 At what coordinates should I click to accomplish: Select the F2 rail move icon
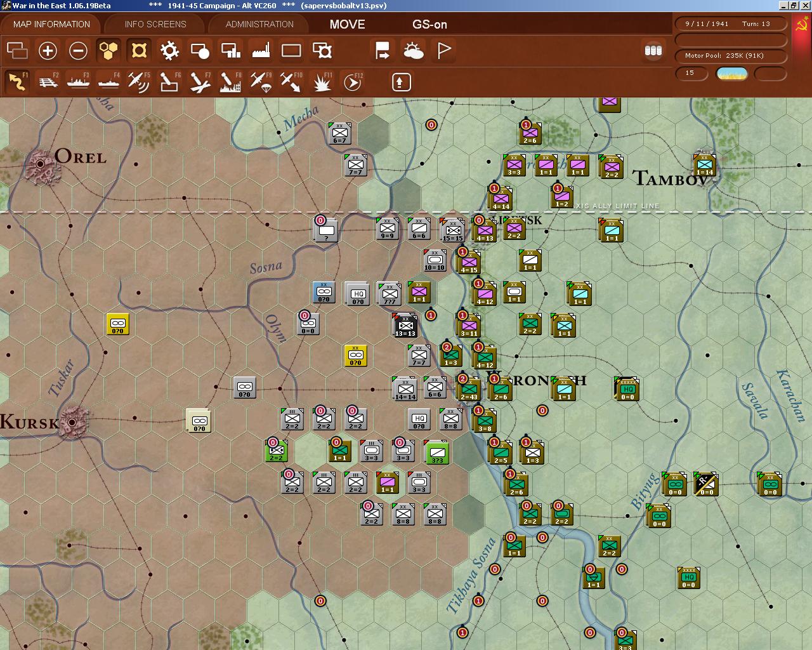click(48, 82)
